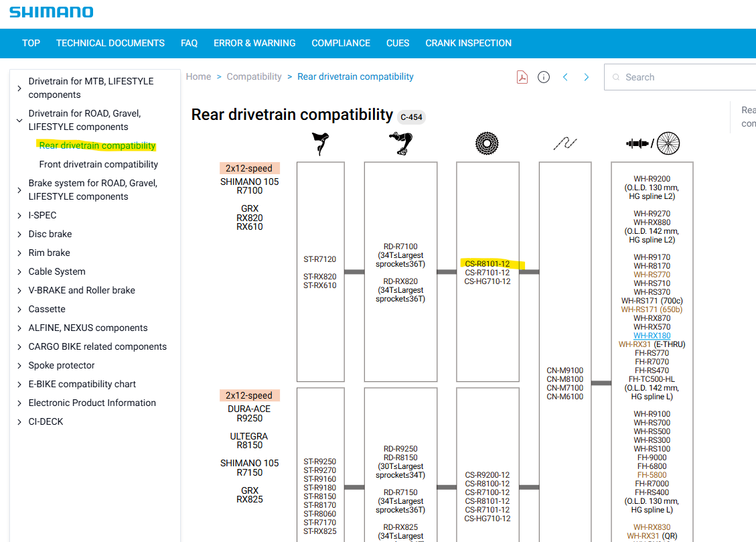The image size is (756, 542).
Task: Open the WH-RS770 link
Action: tap(652, 275)
